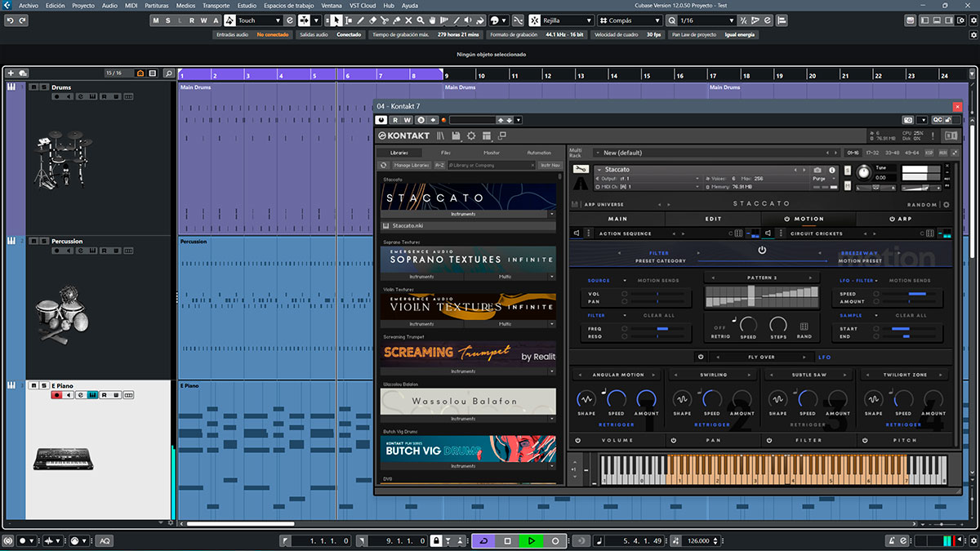Open instrument info icon next to camera
The width and height of the screenshot is (980, 551).
coord(832,170)
